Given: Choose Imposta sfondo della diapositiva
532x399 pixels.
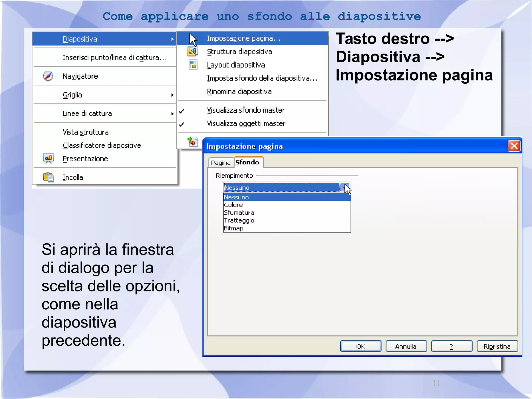Looking at the screenshot, I should (x=252, y=78).
